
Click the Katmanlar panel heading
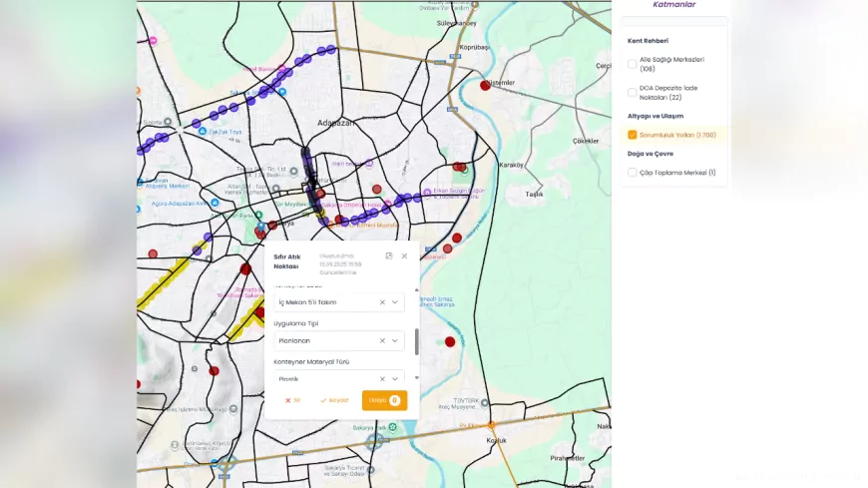coord(673,5)
